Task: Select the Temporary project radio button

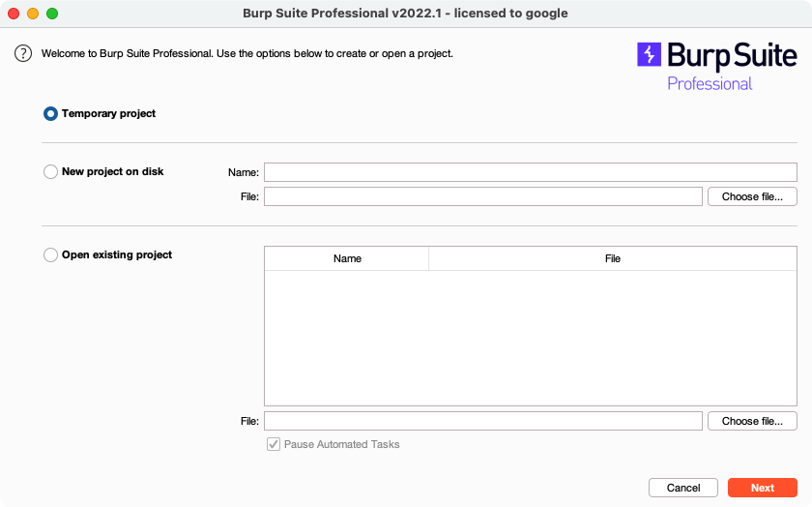Action: pyautogui.click(x=50, y=114)
